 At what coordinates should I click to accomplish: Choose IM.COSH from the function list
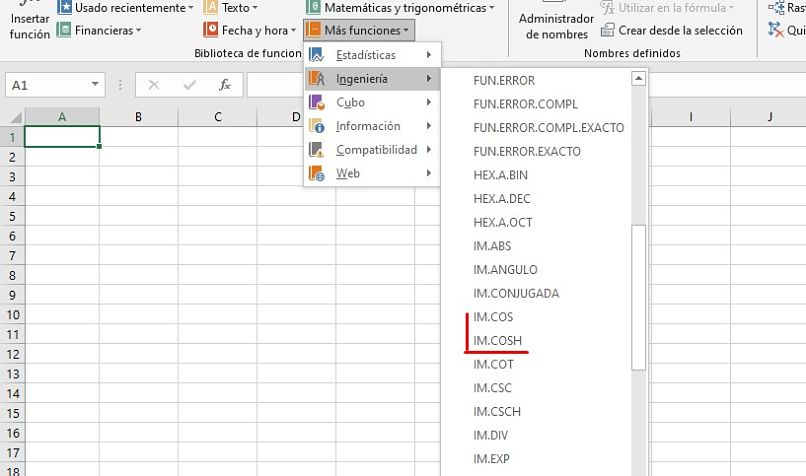pos(497,341)
